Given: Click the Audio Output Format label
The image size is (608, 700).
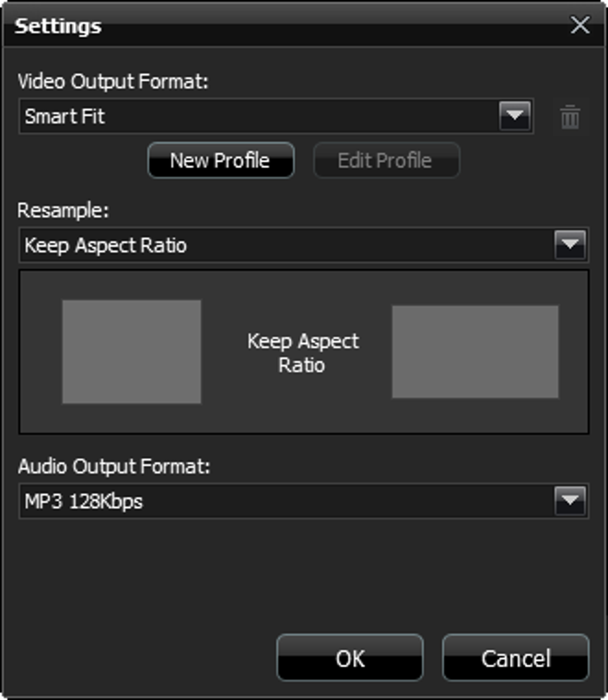Looking at the screenshot, I should point(114,466).
